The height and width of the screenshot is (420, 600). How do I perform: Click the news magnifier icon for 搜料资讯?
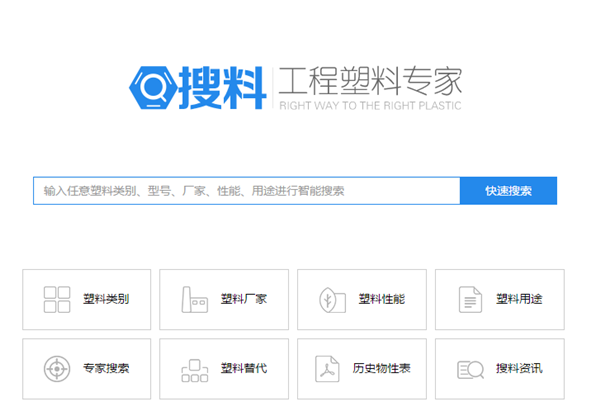(x=469, y=369)
